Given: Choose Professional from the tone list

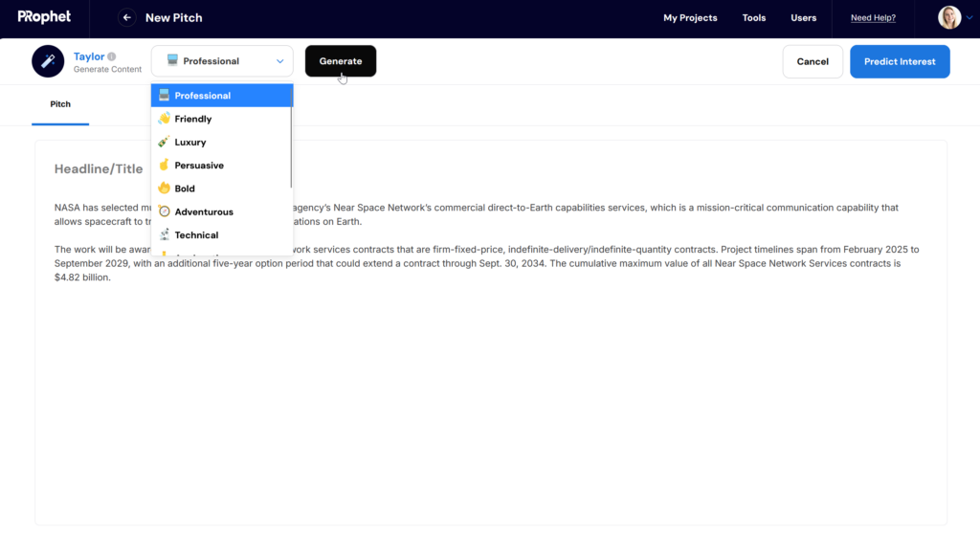Looking at the screenshot, I should (x=222, y=96).
